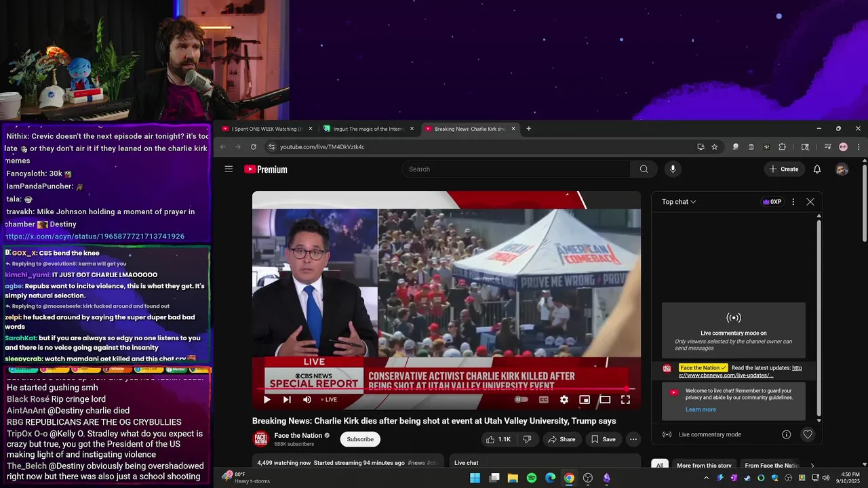
Task: Click the search magnifier button
Action: click(x=644, y=169)
